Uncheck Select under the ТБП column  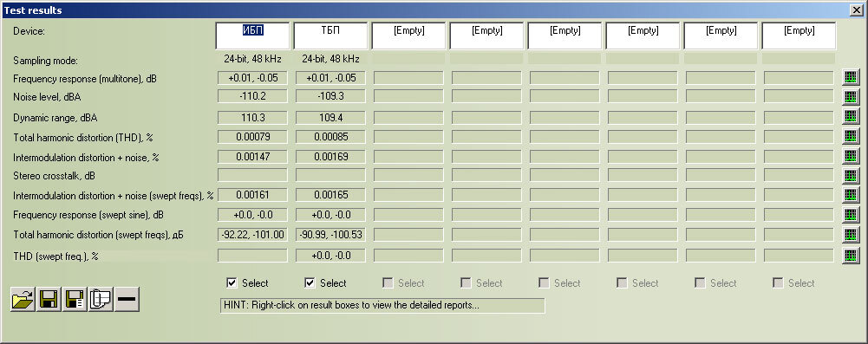(x=310, y=283)
